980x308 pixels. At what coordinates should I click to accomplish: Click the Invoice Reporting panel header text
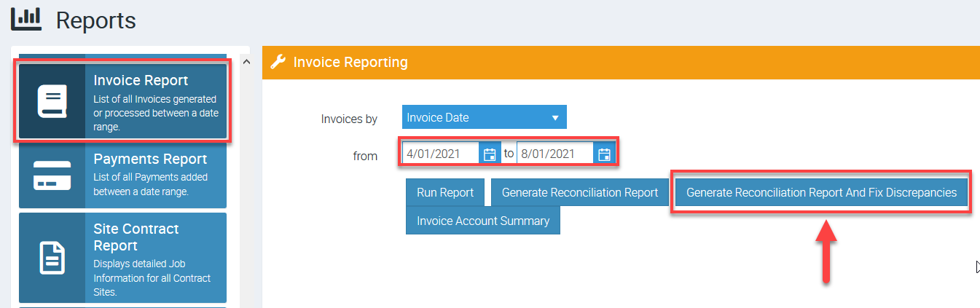point(350,63)
